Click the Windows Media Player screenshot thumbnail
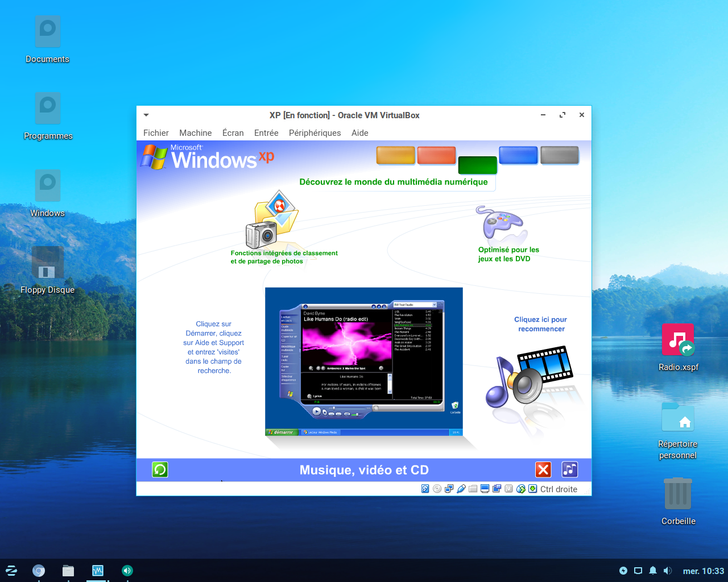728x582 pixels. (x=363, y=361)
